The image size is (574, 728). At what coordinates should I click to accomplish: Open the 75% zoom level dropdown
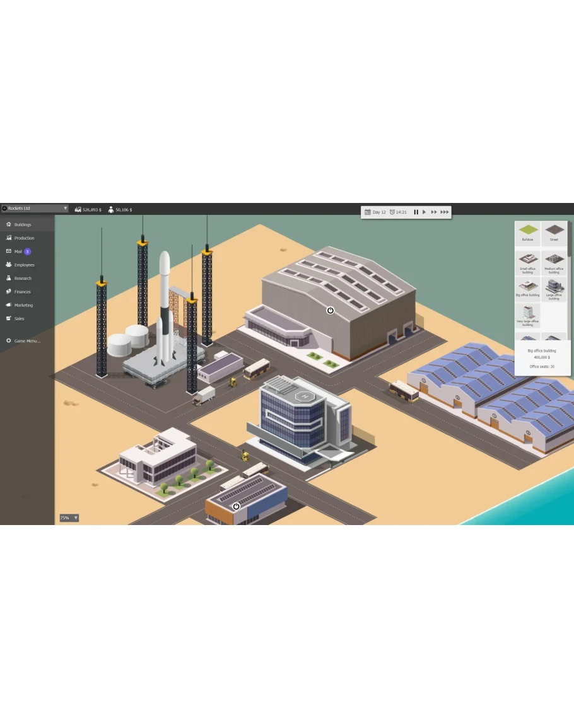tap(69, 517)
